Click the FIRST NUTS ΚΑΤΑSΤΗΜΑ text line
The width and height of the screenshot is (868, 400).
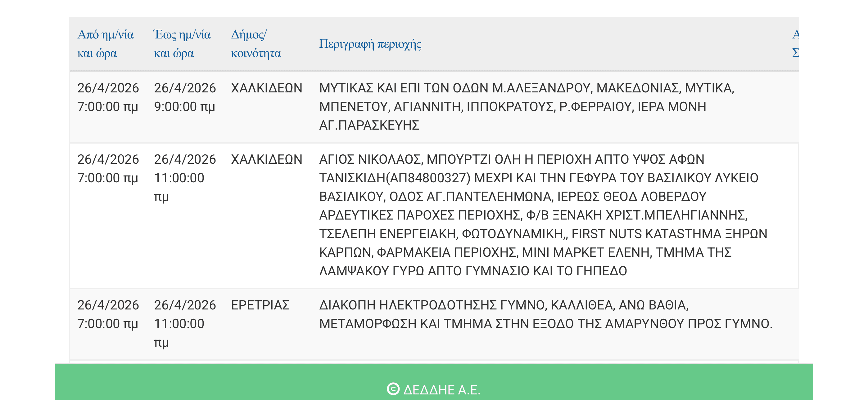tap(669, 234)
